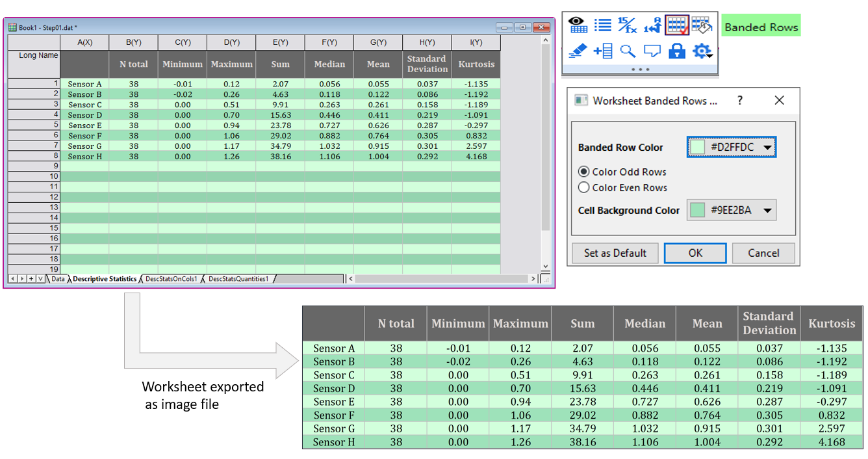Toggle the Banded Rows grid icon
The height and width of the screenshot is (459, 868).
[677, 25]
